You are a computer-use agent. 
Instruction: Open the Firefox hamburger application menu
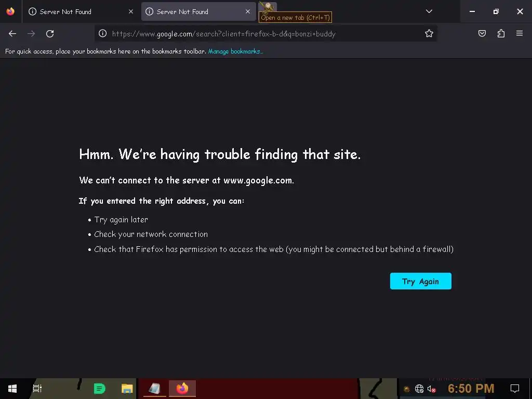pyautogui.click(x=520, y=33)
